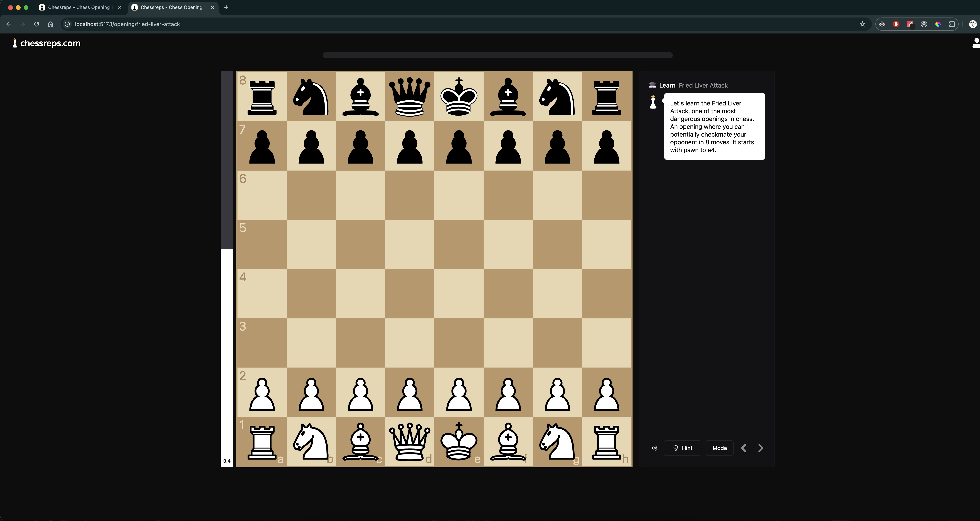The width and height of the screenshot is (980, 521).
Task: Click the site info icon in the address bar
Action: pos(67,24)
